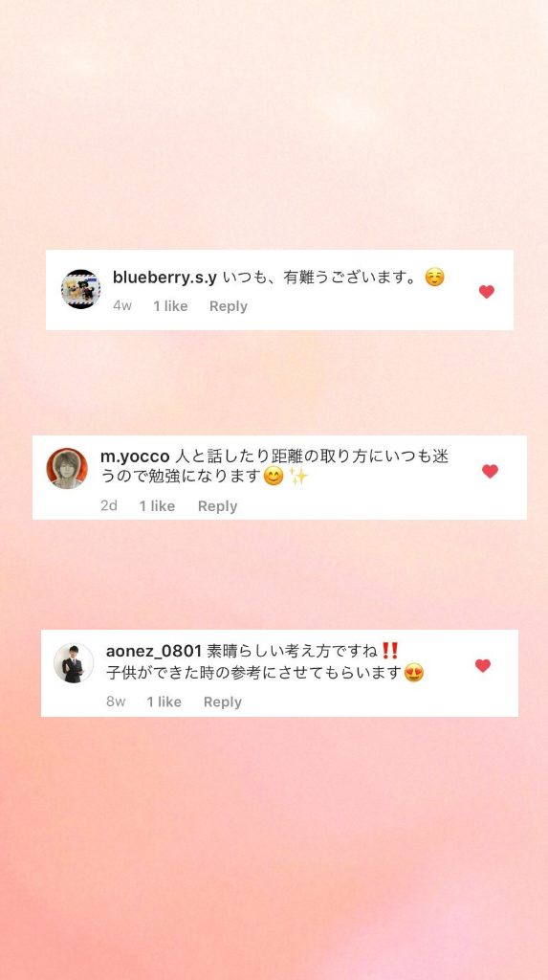
Task: Open blueberry.s.y's teddy bear profile picture
Action: click(x=80, y=289)
